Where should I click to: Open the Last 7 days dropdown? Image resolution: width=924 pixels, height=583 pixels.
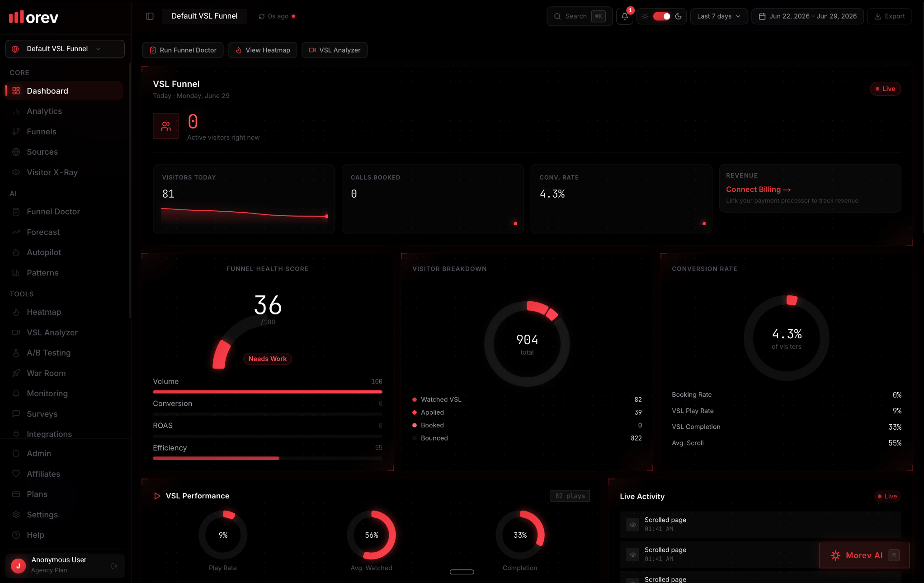pyautogui.click(x=719, y=16)
